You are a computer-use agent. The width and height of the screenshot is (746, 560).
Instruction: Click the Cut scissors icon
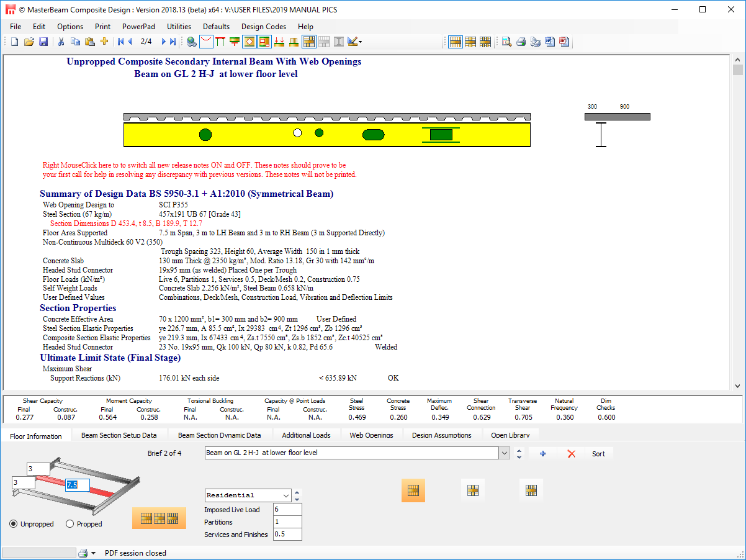[61, 42]
